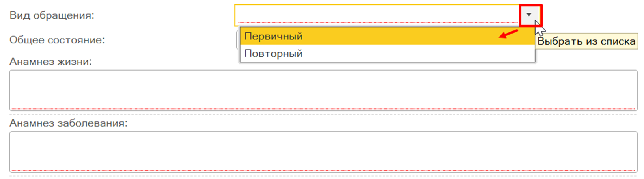
Task: Focus the Анамнез жизни text area
Action: (323, 89)
